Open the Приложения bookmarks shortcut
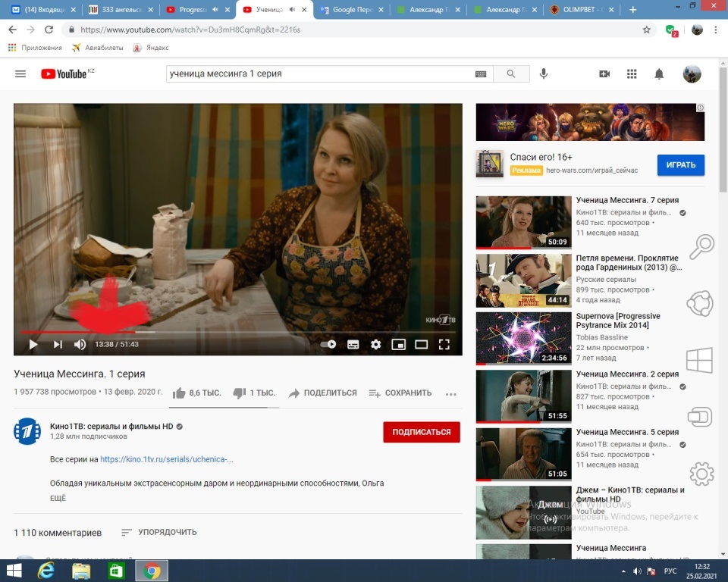728x582 pixels. pos(36,47)
